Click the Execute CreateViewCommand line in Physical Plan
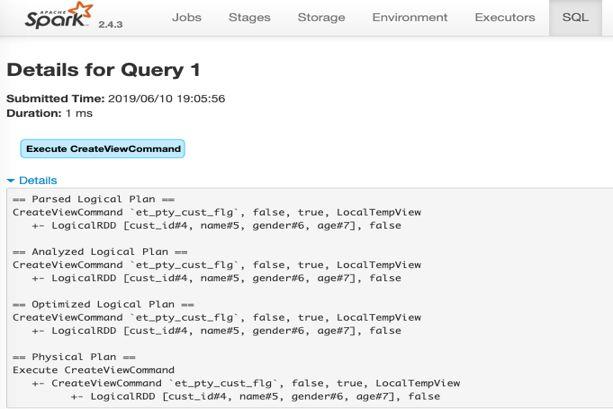The width and height of the screenshot is (613, 409). coord(93,370)
